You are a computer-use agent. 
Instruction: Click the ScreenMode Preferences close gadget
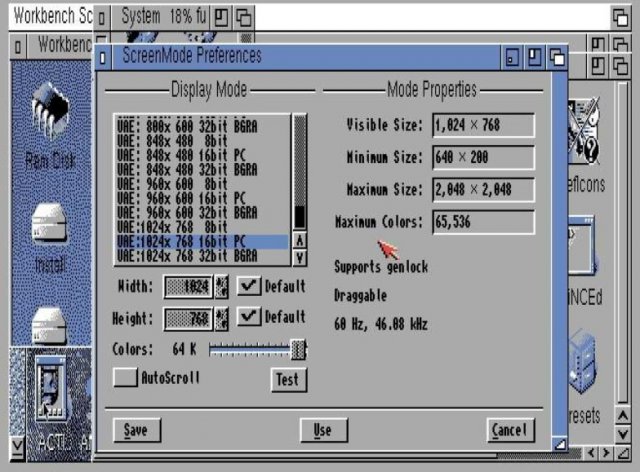[103, 58]
